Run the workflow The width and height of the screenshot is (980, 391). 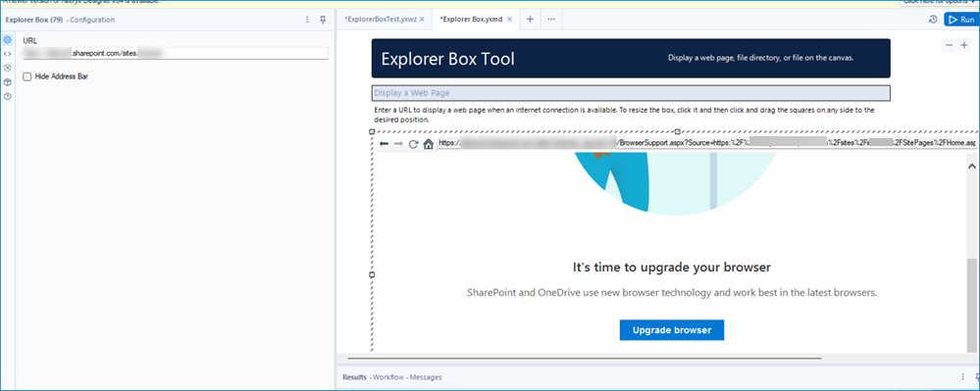[x=961, y=20]
